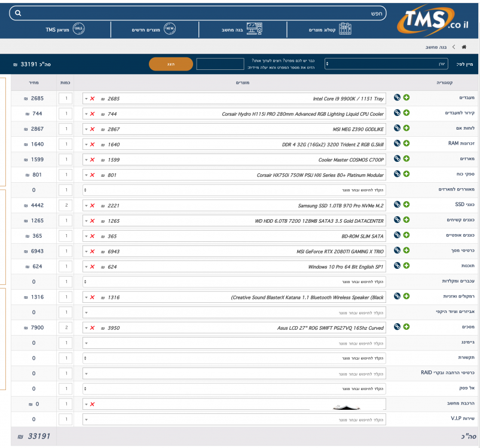480x448 pixels.
Task: Open the מוצרים חדשים navigation label
Action: click(x=146, y=30)
